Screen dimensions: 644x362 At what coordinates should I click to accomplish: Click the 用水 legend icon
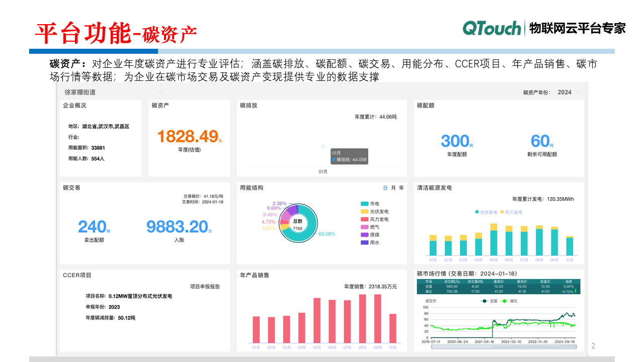[364, 242]
